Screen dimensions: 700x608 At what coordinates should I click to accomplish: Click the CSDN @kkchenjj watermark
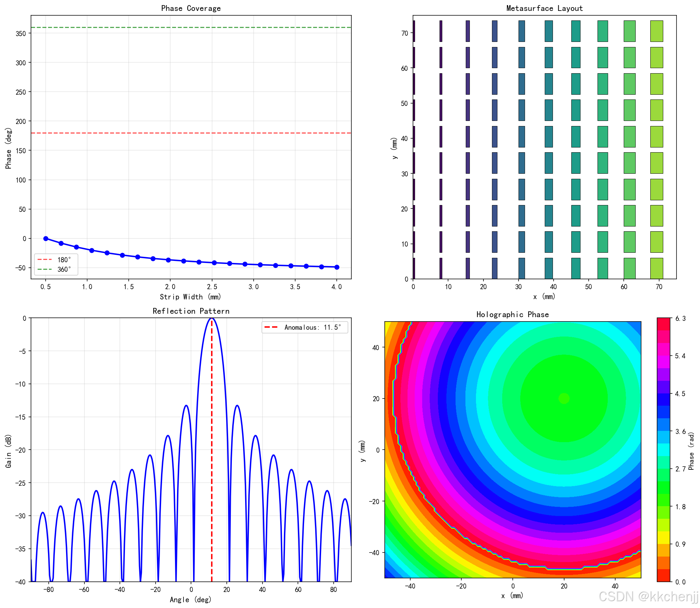pyautogui.click(x=648, y=596)
